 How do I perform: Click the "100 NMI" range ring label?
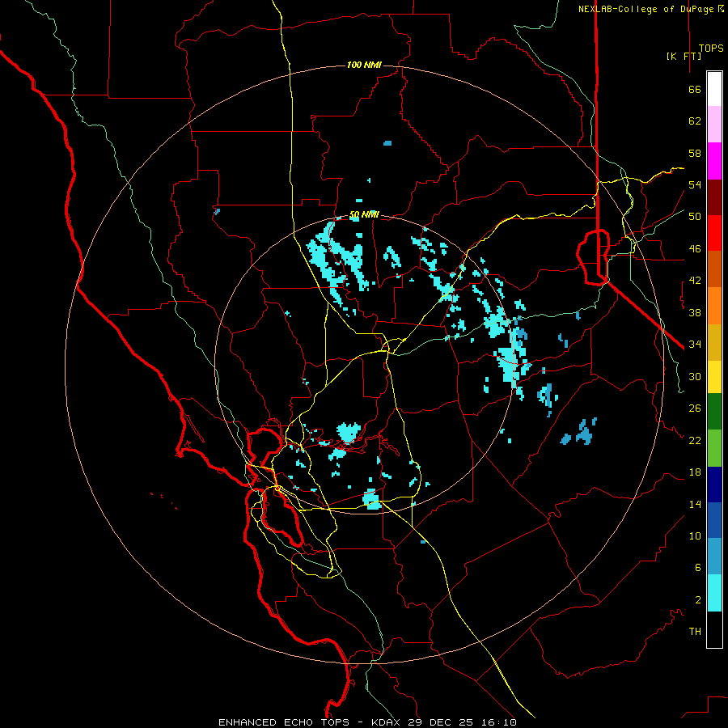click(x=364, y=65)
